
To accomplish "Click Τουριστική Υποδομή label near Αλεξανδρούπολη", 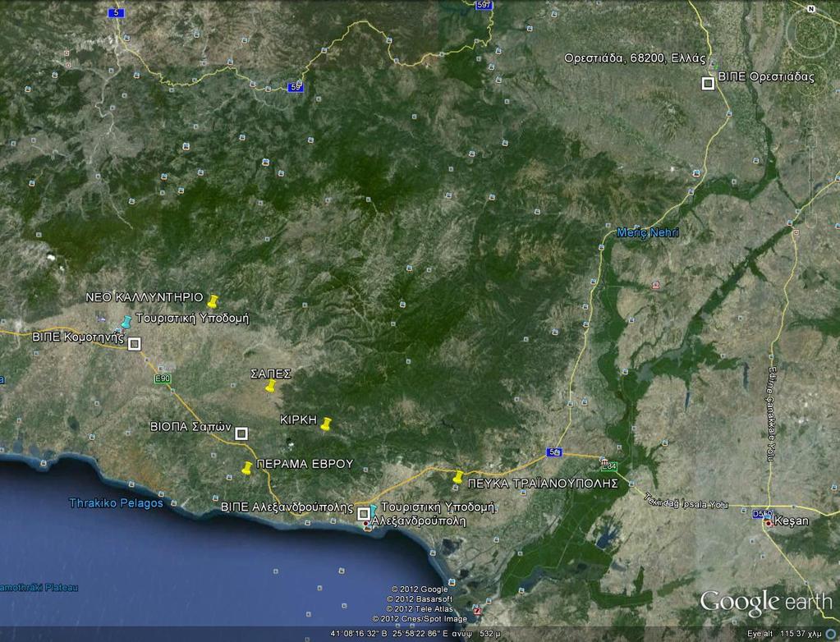I will 438,507.
